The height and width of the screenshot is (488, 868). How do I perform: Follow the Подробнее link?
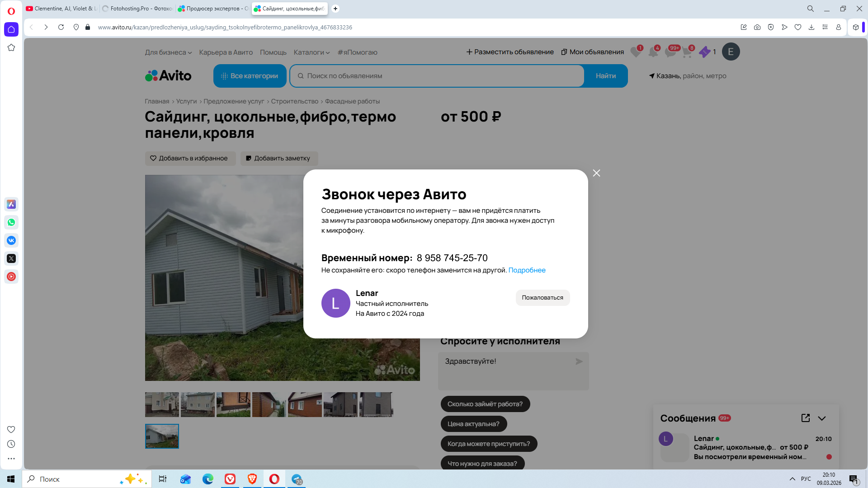[527, 270]
